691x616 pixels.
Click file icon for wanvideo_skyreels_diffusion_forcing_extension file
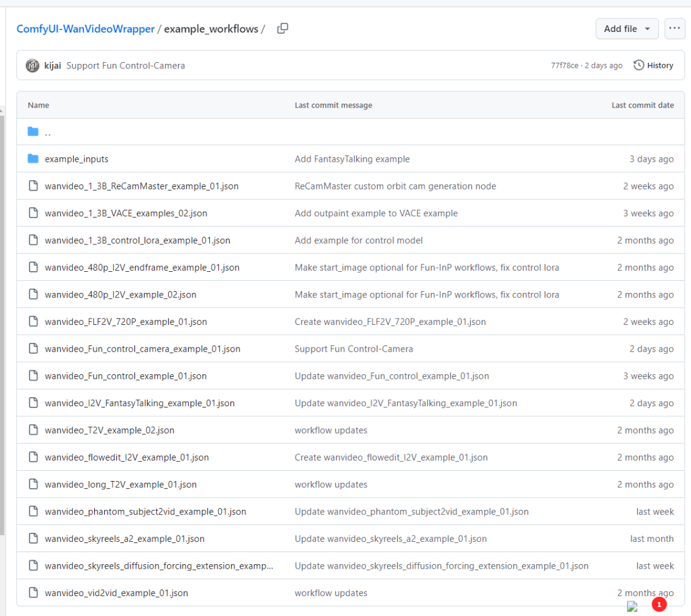33,565
